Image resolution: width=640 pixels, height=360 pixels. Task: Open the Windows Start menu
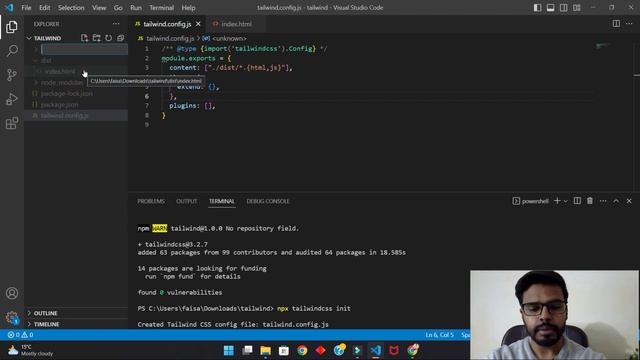click(x=229, y=350)
